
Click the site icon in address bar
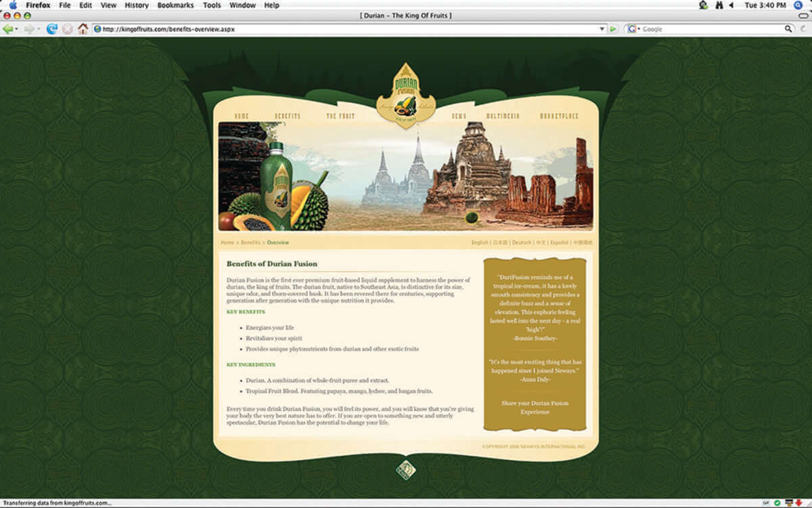pyautogui.click(x=97, y=29)
